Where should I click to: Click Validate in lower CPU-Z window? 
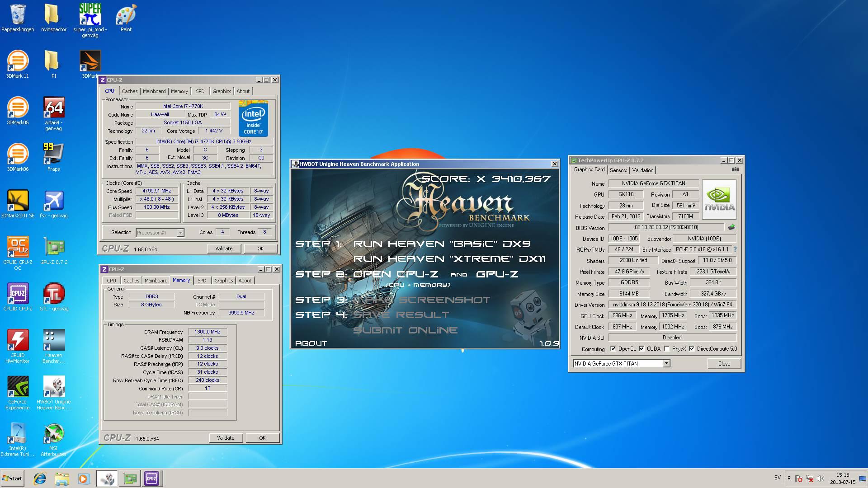pos(226,438)
